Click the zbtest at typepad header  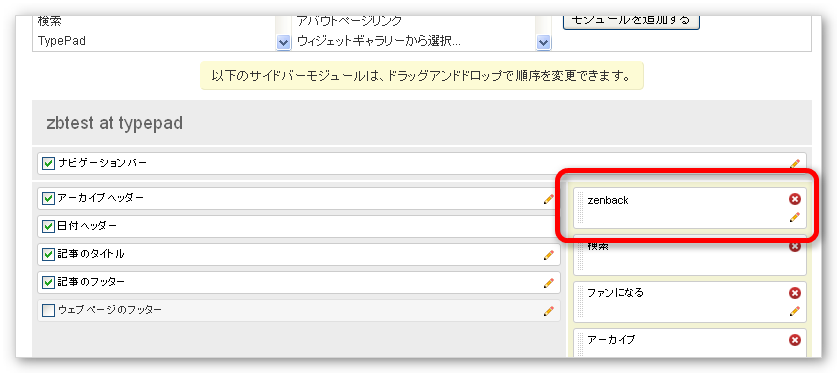pyautogui.click(x=115, y=124)
